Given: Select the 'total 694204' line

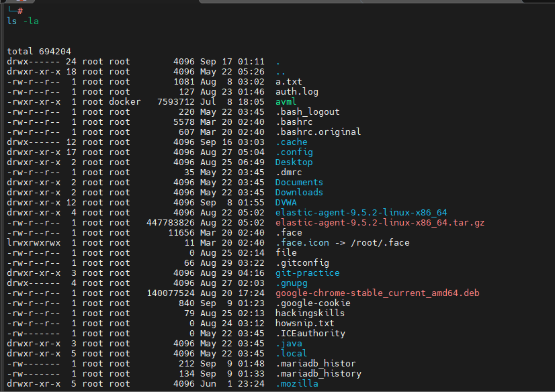Looking at the screenshot, I should coord(39,51).
